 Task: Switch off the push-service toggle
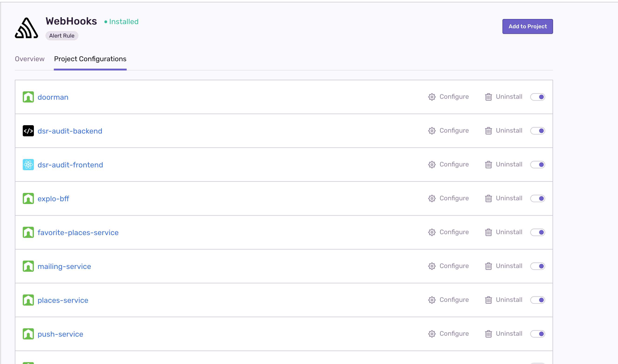coord(537,334)
